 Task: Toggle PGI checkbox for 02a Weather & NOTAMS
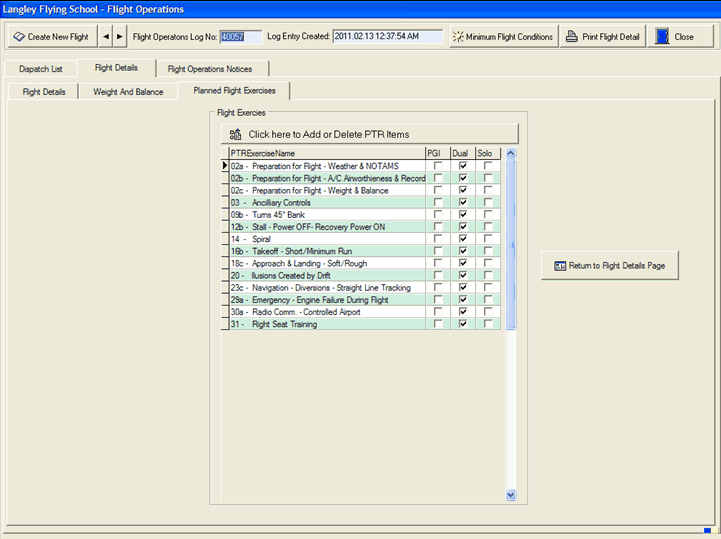pos(437,166)
